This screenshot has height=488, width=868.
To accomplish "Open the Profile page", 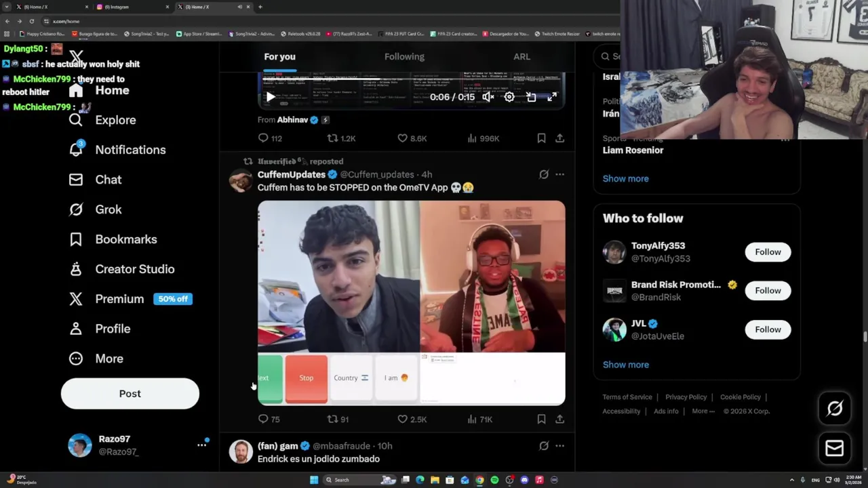I will pyautogui.click(x=99, y=329).
